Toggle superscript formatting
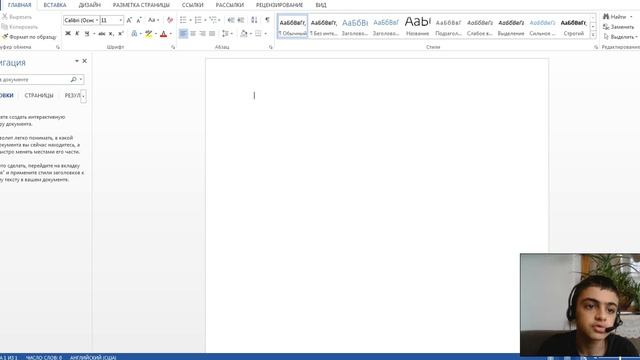 121,33
